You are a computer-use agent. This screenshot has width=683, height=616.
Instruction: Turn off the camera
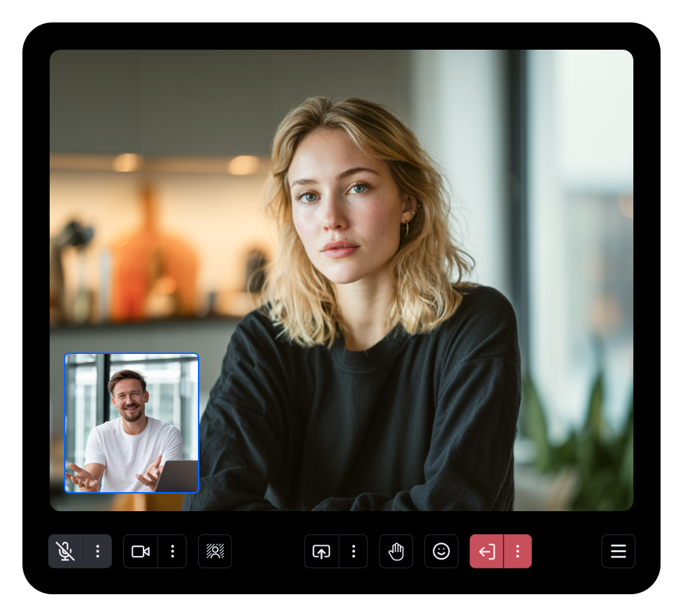pos(140,551)
